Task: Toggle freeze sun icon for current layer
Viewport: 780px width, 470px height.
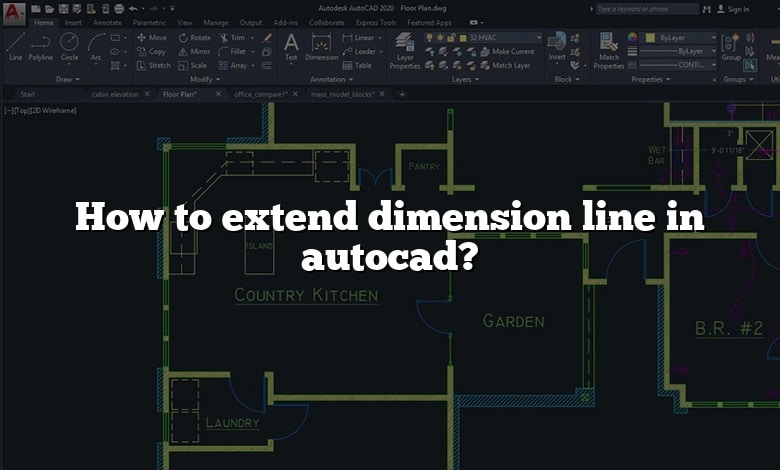Action: [x=441, y=38]
